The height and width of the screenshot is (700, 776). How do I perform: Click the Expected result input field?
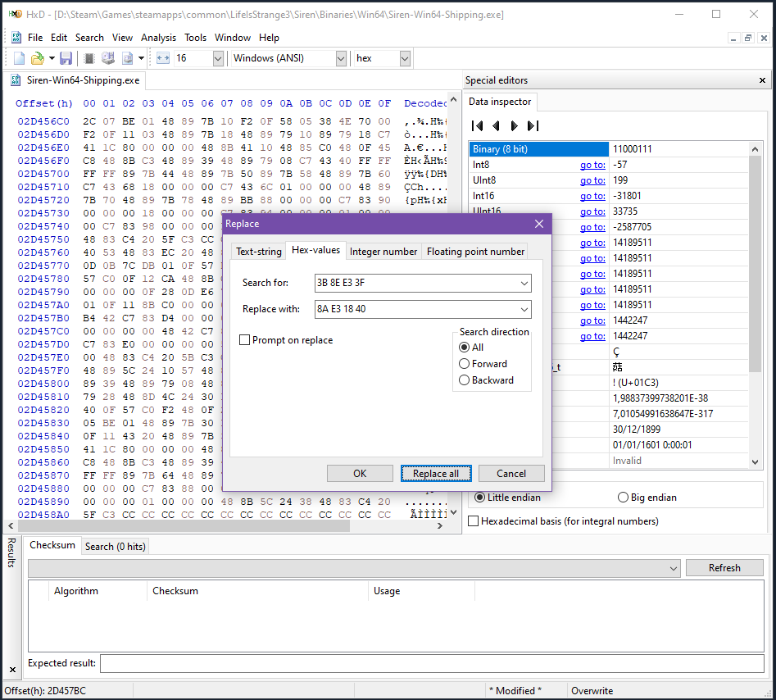[x=432, y=663]
